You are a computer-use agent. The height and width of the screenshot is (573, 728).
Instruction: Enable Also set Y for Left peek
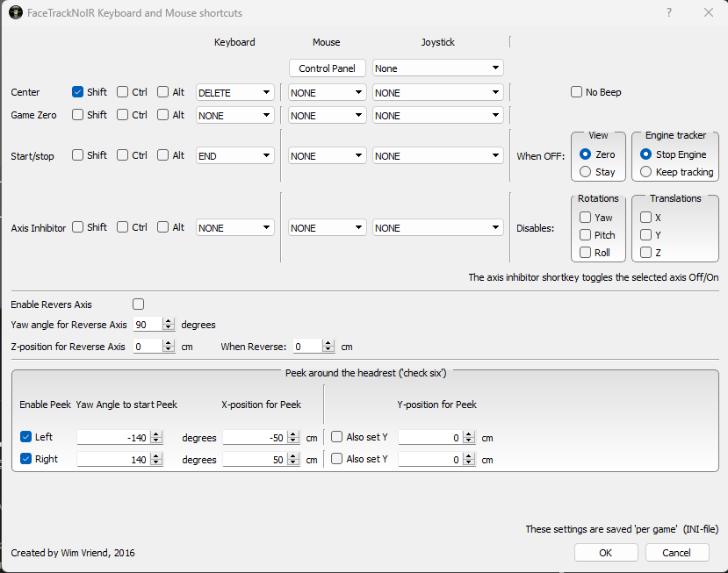coord(337,437)
